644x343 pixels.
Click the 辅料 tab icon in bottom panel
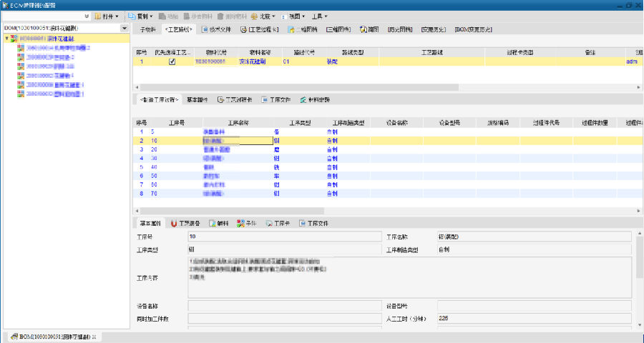click(x=213, y=224)
